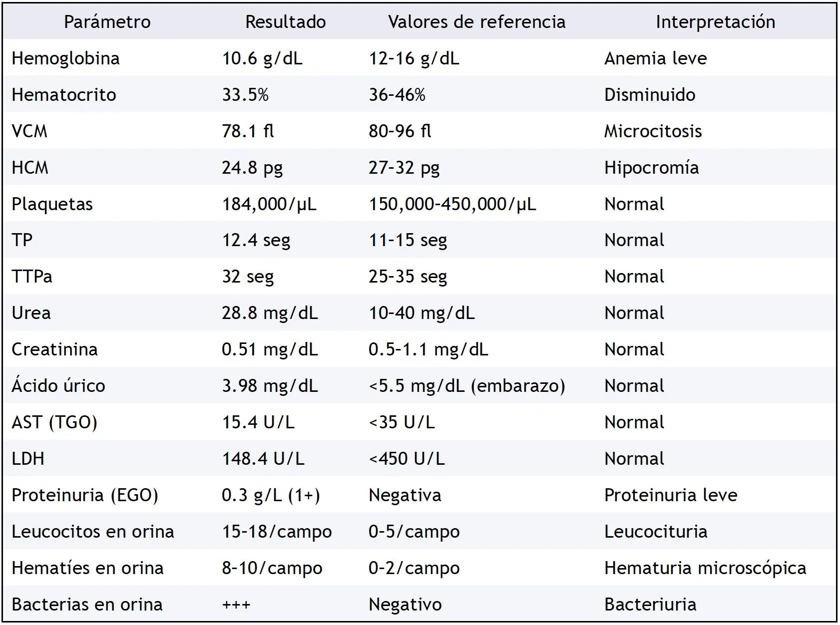Click the AST (TGO) row label
Viewport: 840px width, 625px height.
54,422
